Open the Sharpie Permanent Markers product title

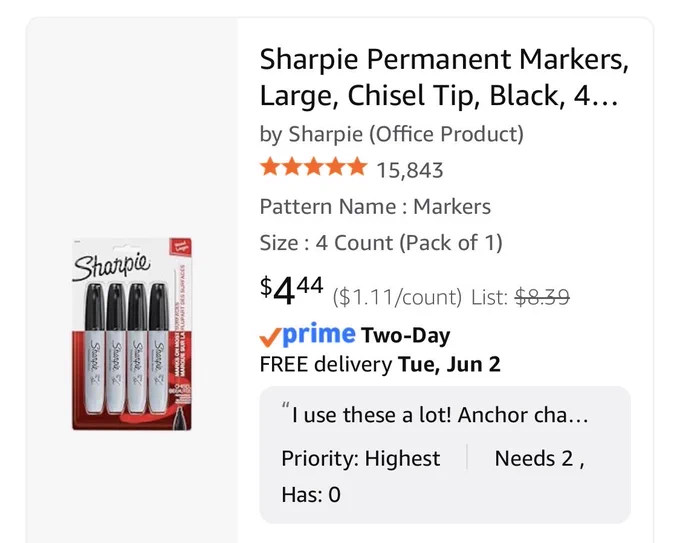444,77
